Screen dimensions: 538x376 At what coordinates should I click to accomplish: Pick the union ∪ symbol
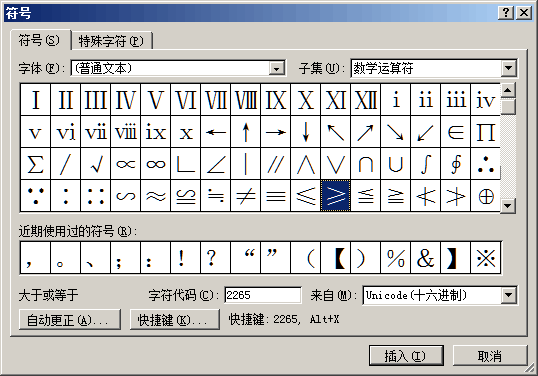point(396,164)
